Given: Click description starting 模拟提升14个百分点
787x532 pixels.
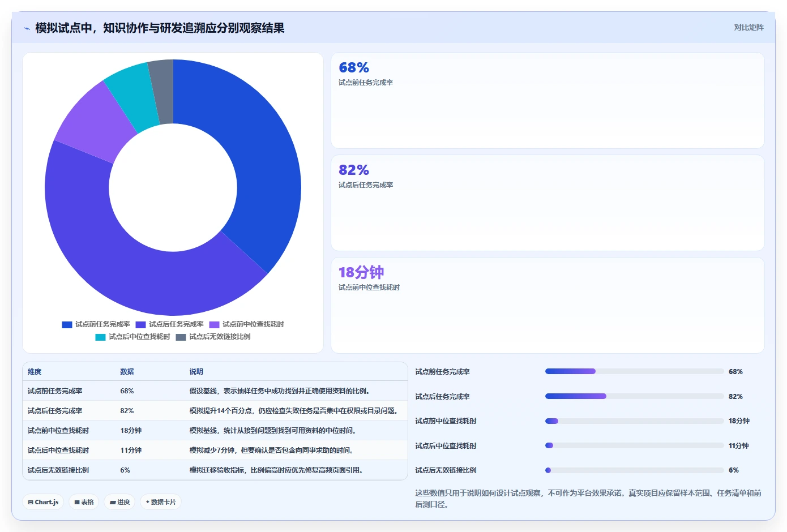Looking at the screenshot, I should click(293, 411).
